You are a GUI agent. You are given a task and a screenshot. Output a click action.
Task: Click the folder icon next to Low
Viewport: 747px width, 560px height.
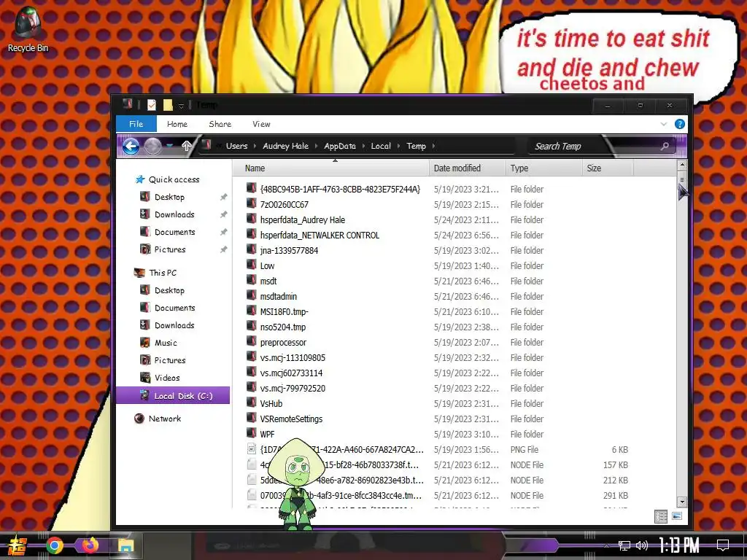(x=252, y=265)
